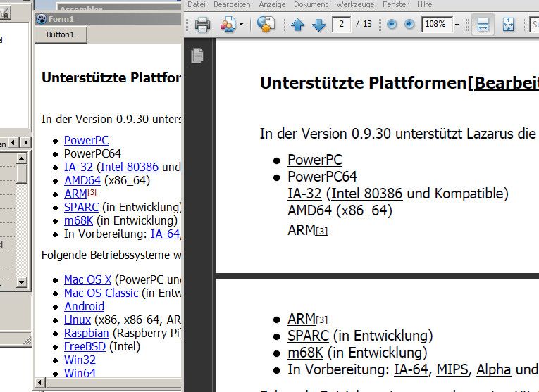The image size is (539, 392).
Task: Toggle fit full page view
Action: coord(509,25)
